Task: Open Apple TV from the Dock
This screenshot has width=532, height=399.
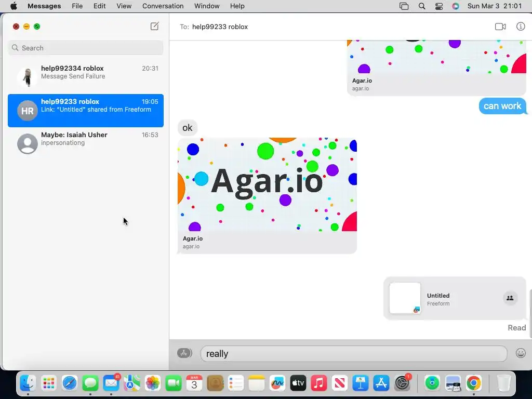Action: click(x=298, y=383)
